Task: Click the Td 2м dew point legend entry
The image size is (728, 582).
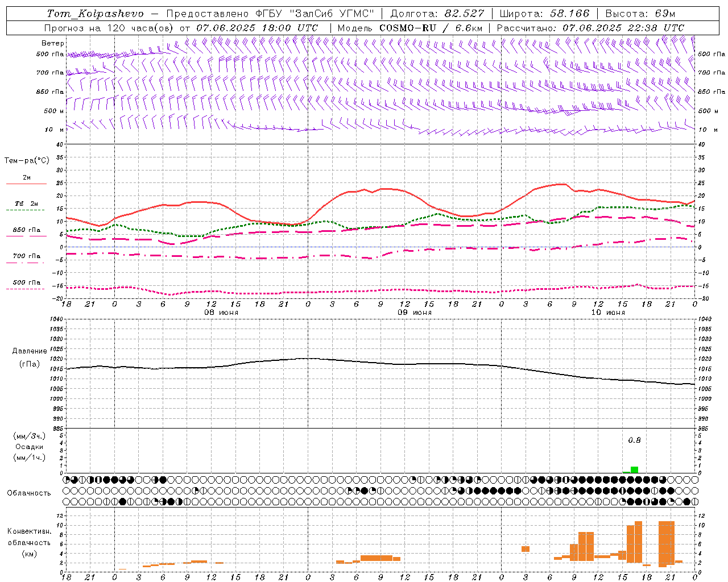Action: [27, 203]
